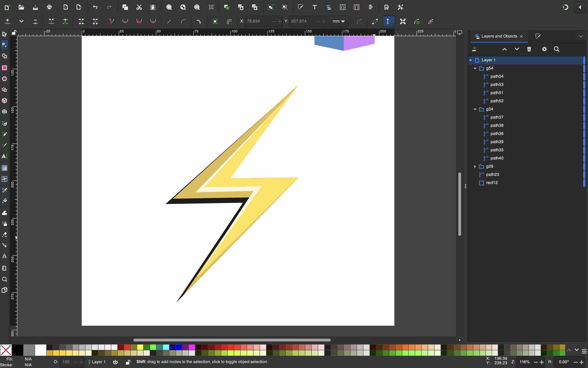The height and width of the screenshot is (368, 588).
Task: Click the no-paint X swatch
Action: [6, 350]
